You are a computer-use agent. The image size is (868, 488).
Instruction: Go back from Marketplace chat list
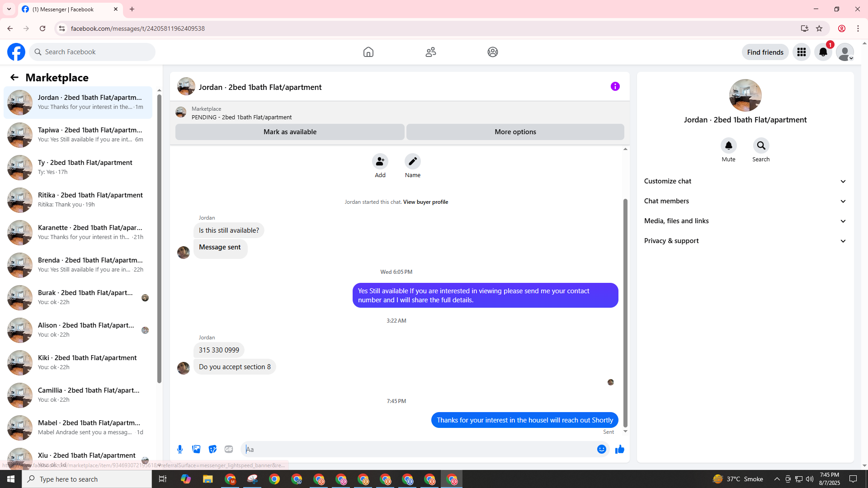(x=14, y=77)
